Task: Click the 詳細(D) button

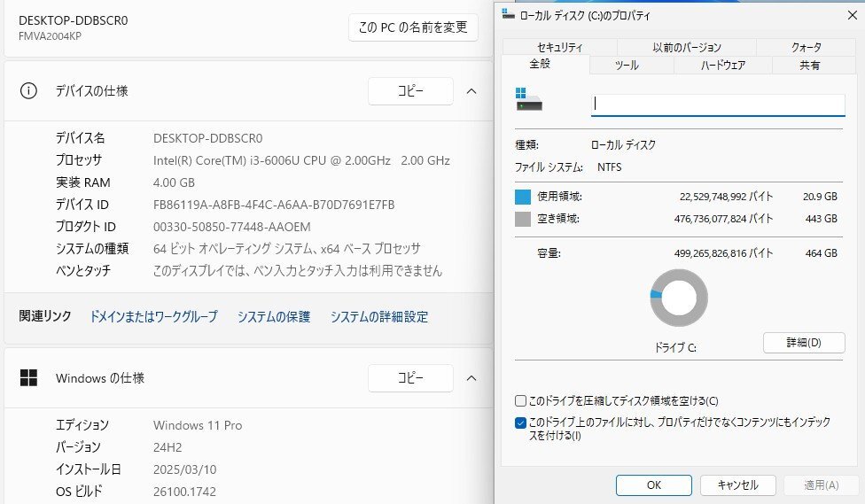Action: pos(804,343)
